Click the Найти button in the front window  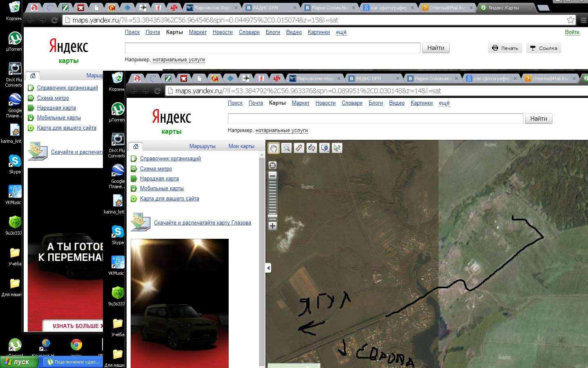(x=539, y=119)
